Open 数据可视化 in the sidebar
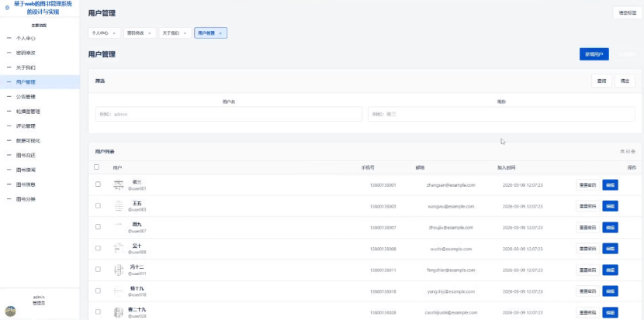 40,141
